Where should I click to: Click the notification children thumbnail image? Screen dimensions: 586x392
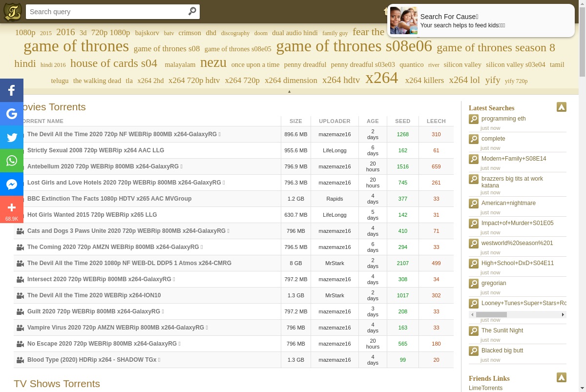(x=403, y=21)
